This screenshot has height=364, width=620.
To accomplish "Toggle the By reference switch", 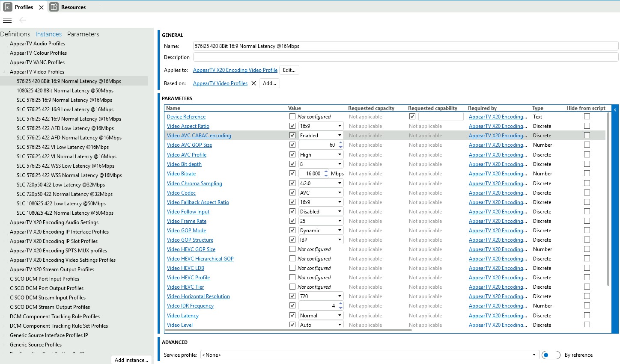I will pos(551,355).
